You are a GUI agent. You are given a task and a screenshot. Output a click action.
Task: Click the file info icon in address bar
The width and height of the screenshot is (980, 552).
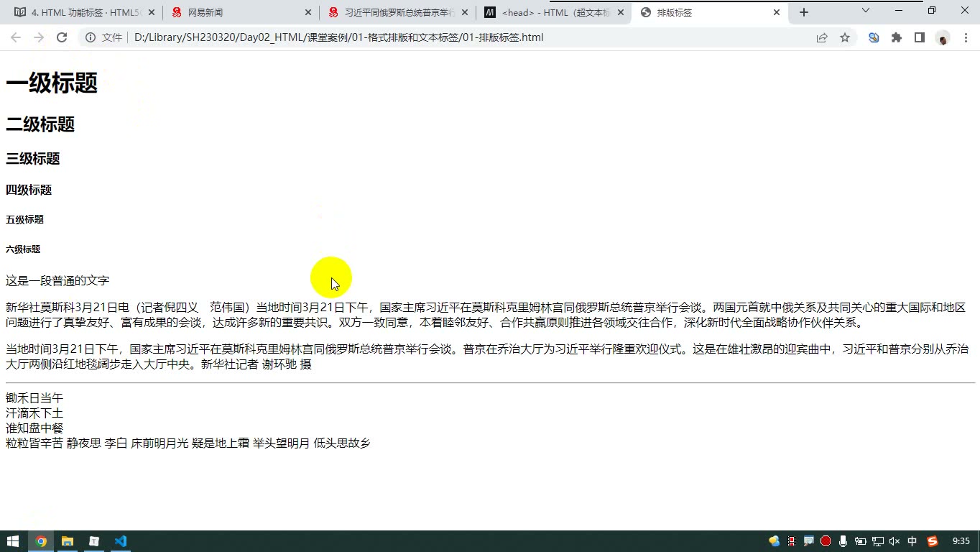(91, 37)
